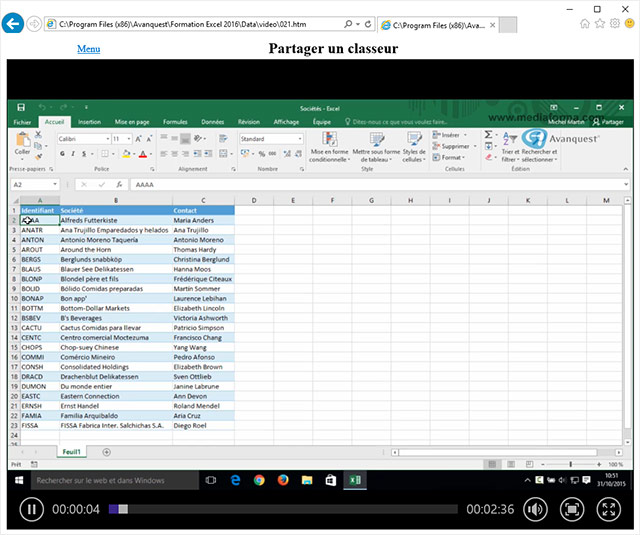This screenshot has width=640, height=535.
Task: Open File Explorer from the taskbar
Action: (x=307, y=480)
